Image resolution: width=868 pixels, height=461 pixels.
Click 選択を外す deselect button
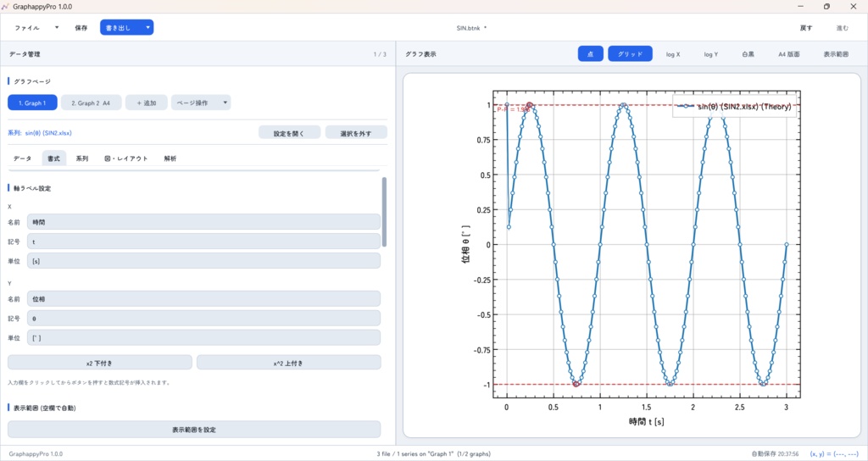[x=356, y=133]
